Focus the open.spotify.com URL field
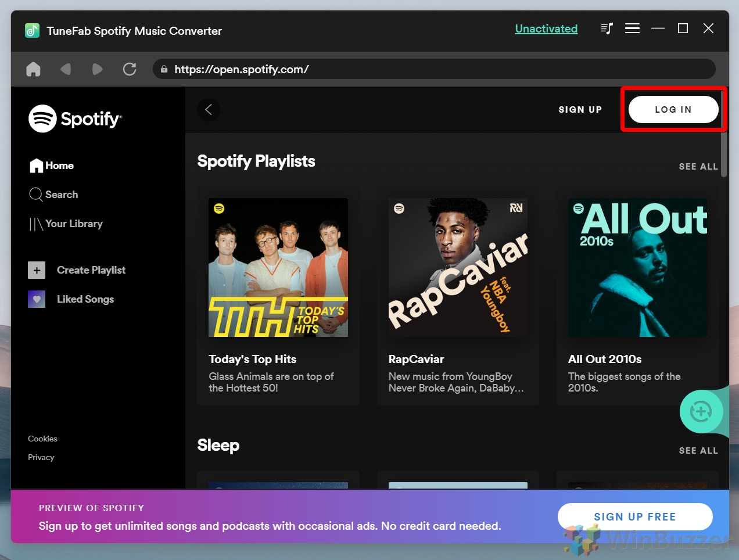 pyautogui.click(x=434, y=69)
